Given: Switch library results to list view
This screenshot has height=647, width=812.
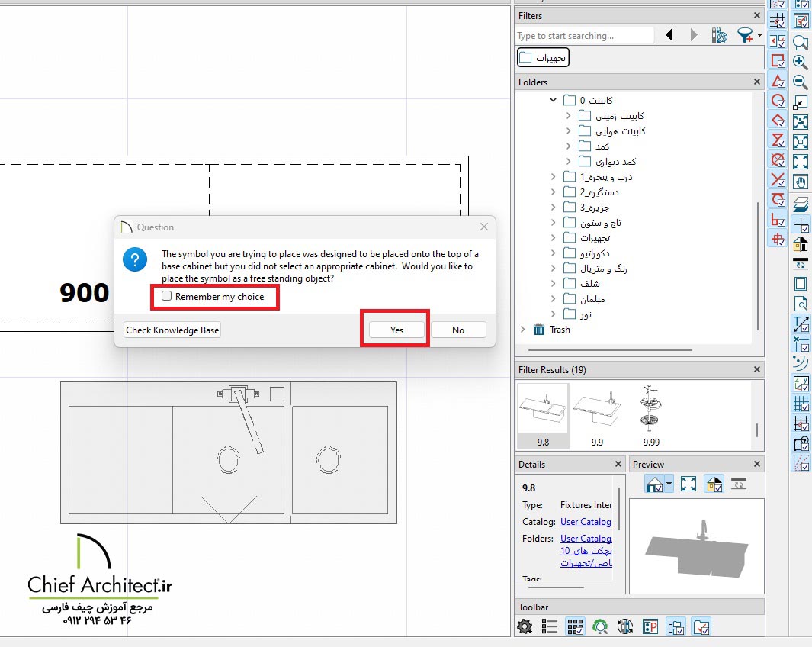Looking at the screenshot, I should [550, 626].
